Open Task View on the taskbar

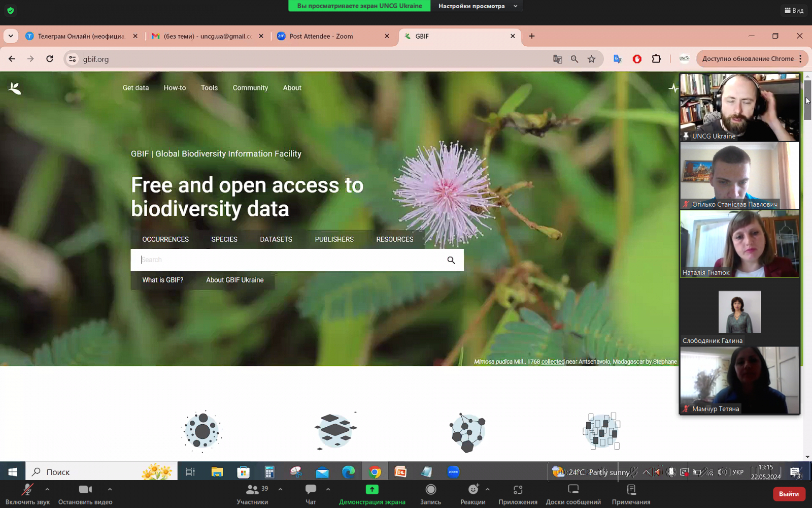(190, 472)
